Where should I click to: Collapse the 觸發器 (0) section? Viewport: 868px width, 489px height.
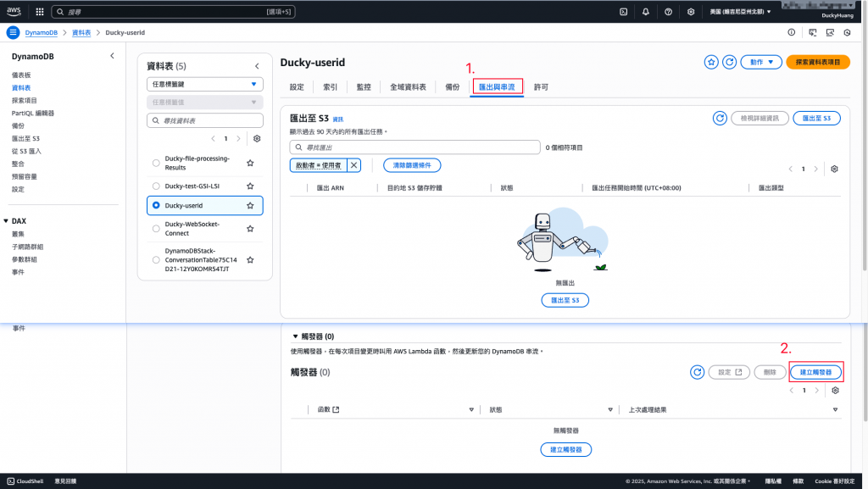click(295, 336)
